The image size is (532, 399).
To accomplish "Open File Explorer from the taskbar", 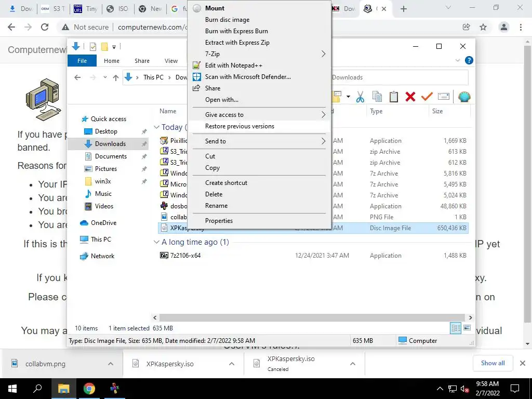I will [x=63, y=389].
